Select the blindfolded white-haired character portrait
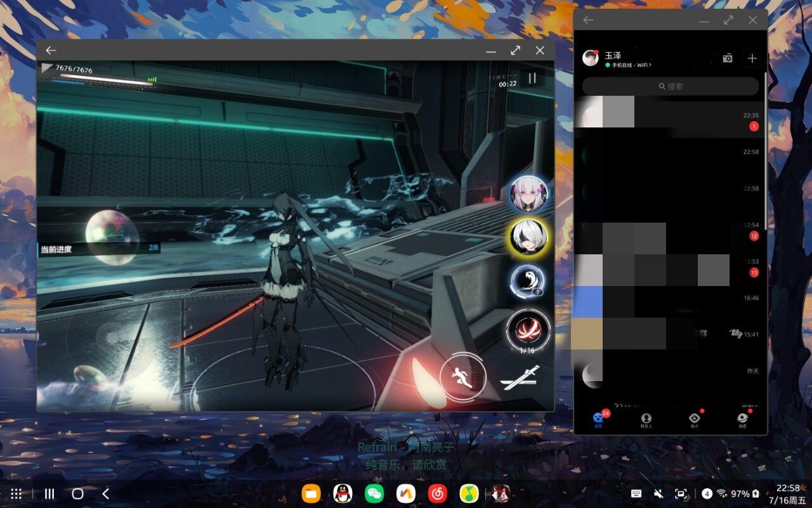 [x=528, y=236]
